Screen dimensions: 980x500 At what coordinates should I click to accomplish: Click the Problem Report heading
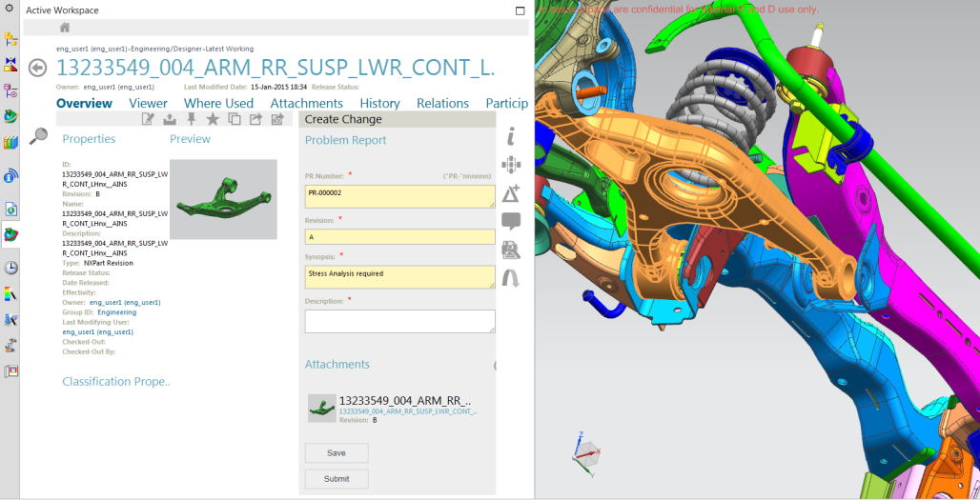[x=346, y=140]
